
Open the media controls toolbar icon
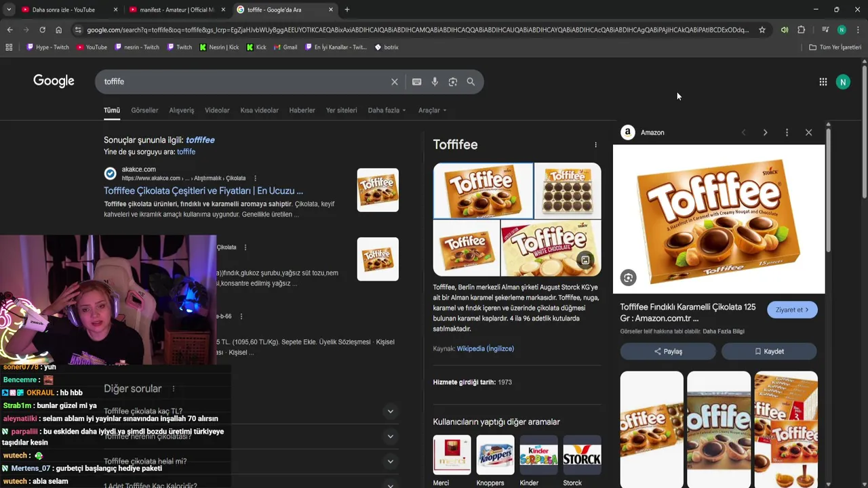point(825,30)
